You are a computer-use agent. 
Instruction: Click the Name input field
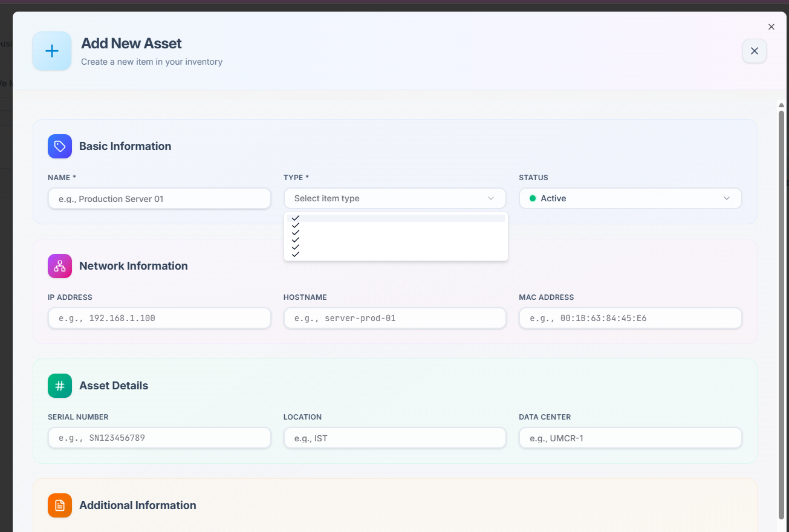point(160,198)
